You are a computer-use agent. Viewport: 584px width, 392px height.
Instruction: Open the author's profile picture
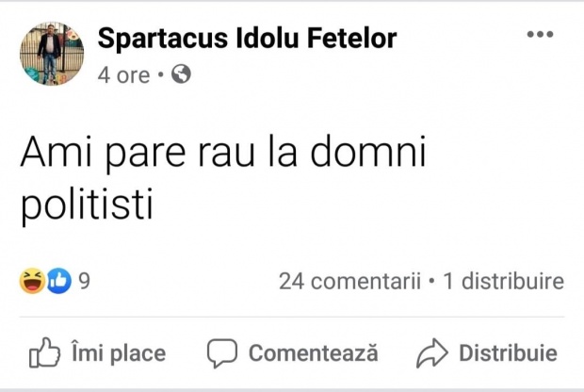[x=52, y=54]
